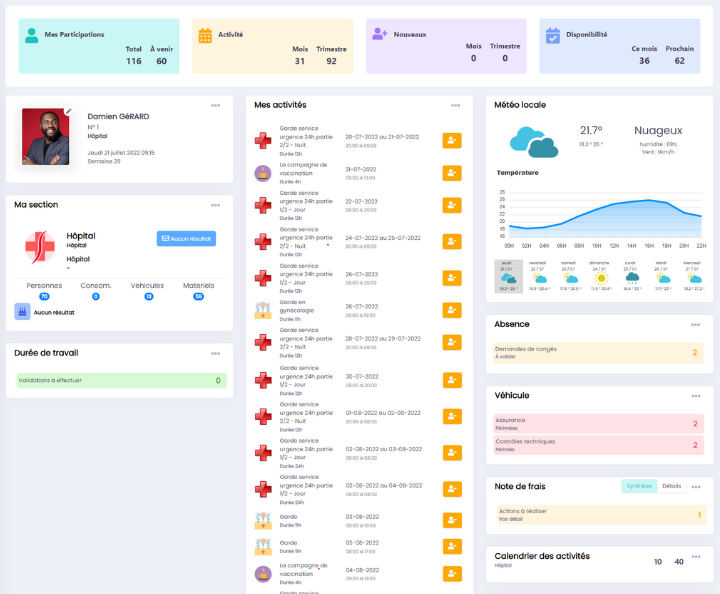The image size is (720, 594).
Task: Unregister from 30-07-2022 garde service
Action: (x=452, y=380)
